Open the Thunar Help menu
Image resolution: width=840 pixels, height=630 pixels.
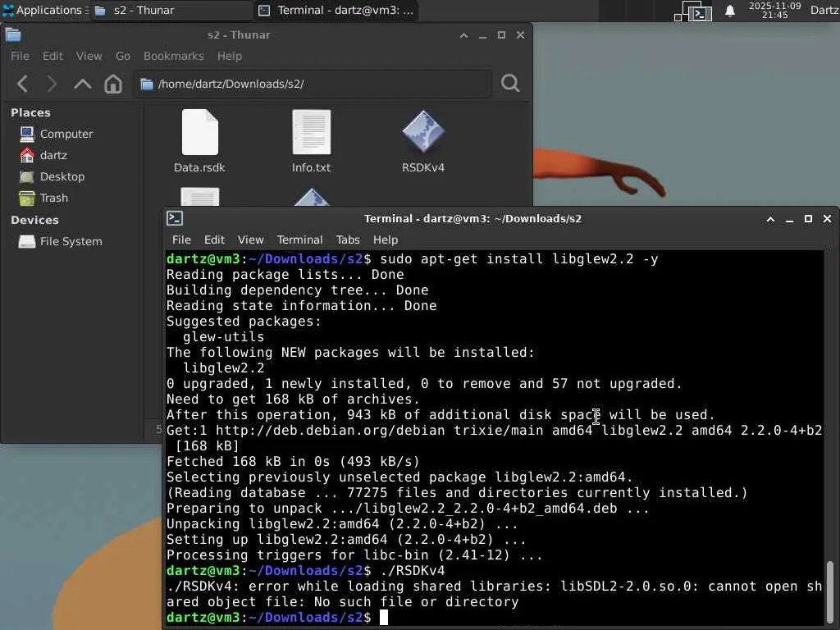click(x=230, y=57)
